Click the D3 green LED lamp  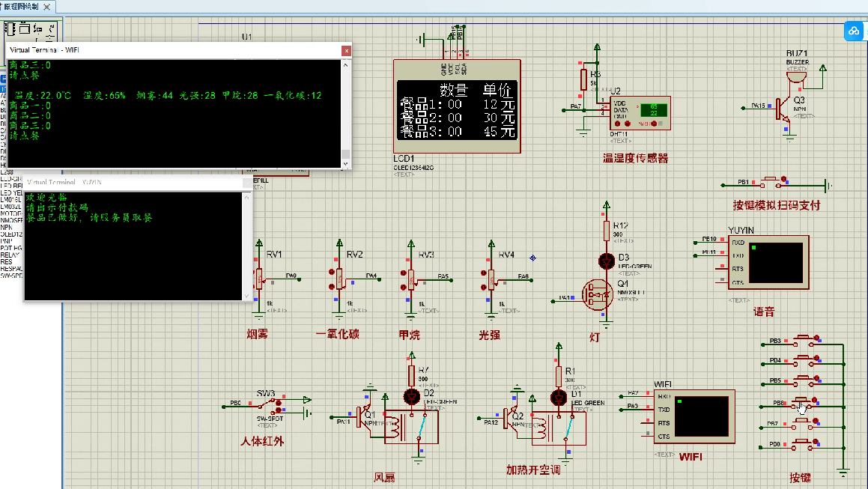pyautogui.click(x=606, y=260)
